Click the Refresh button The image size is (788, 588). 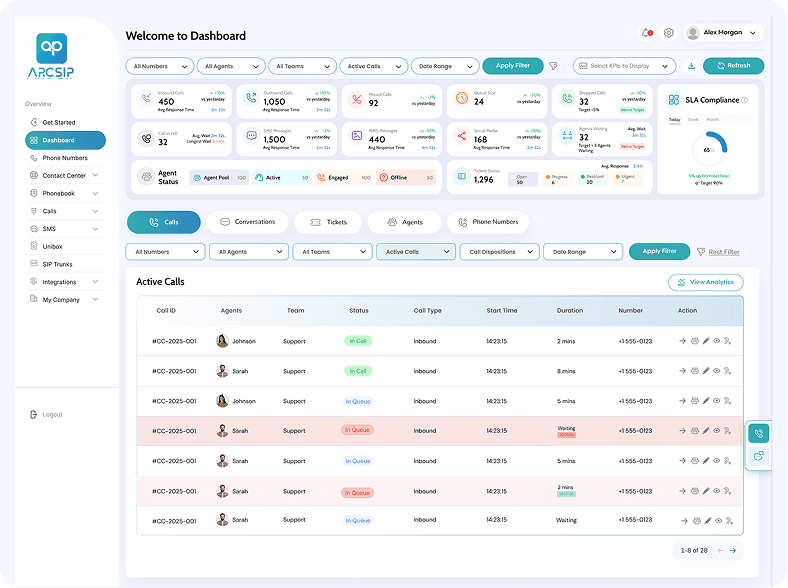click(733, 66)
